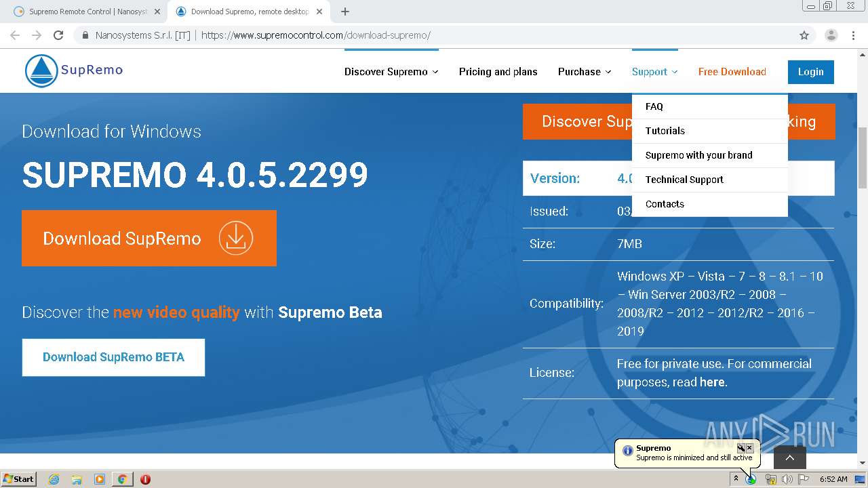Click the 'Size:' label in details table
This screenshot has width=868, height=488.
[542, 244]
